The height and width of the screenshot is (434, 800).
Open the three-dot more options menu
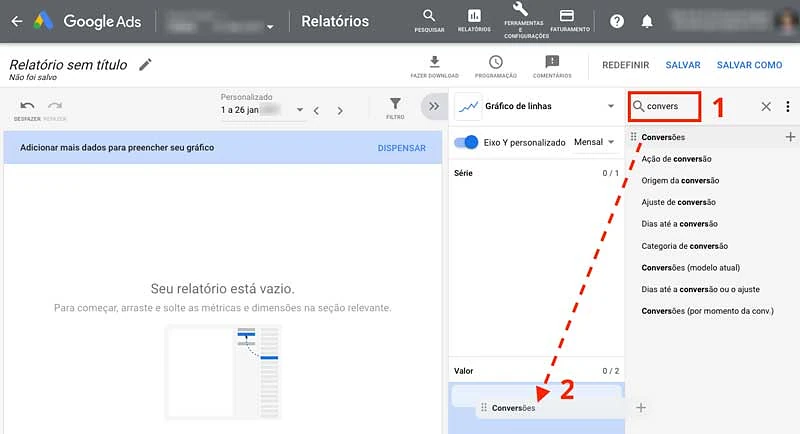coord(788,107)
